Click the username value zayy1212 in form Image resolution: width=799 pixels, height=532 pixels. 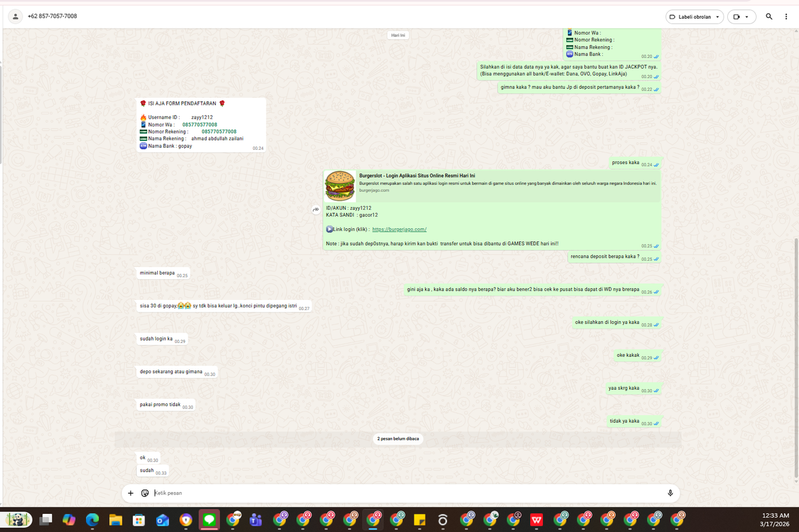coord(202,117)
